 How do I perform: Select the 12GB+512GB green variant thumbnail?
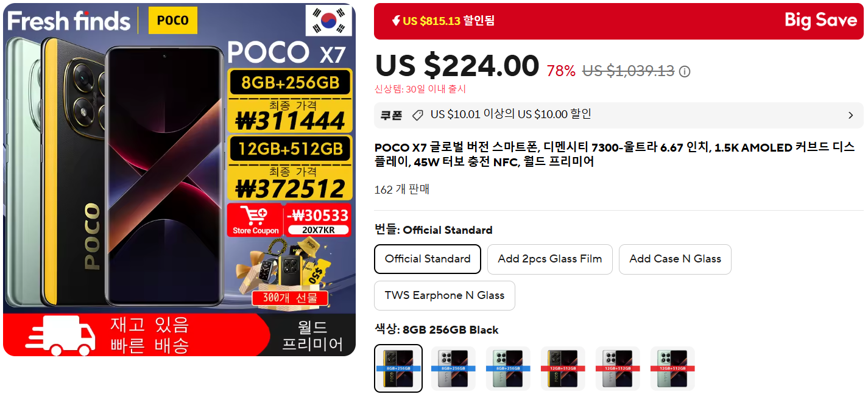tap(672, 368)
